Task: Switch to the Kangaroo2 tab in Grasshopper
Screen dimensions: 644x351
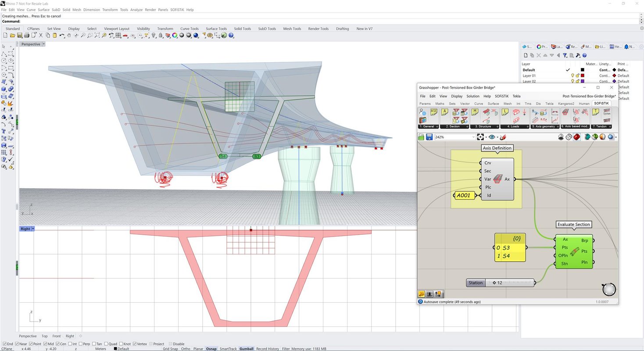Action: pos(566,104)
